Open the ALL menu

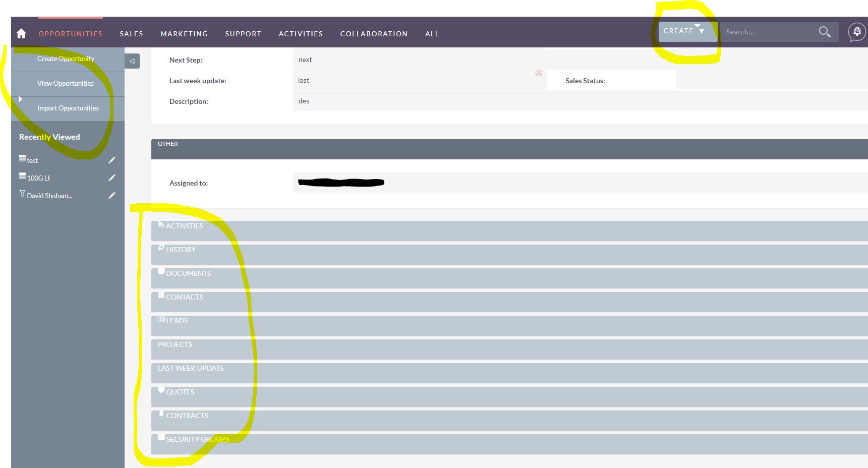pyautogui.click(x=432, y=34)
